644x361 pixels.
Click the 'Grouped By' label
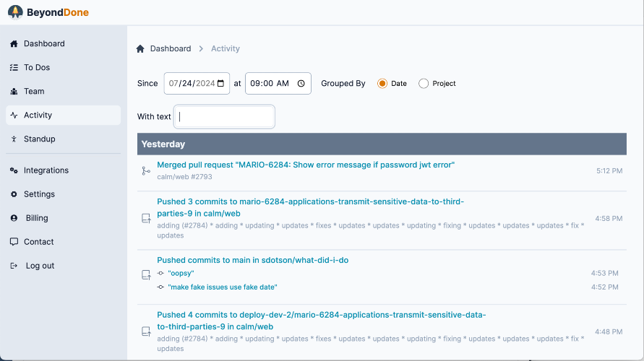click(343, 83)
